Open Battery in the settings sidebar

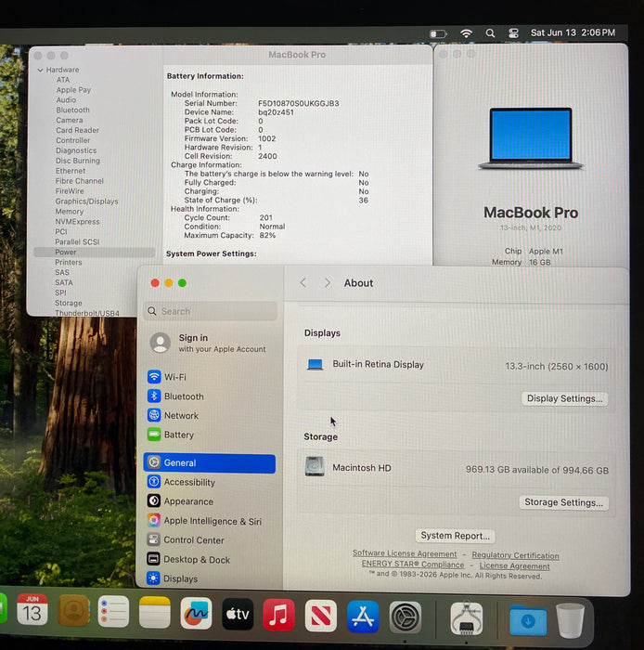[209, 435]
